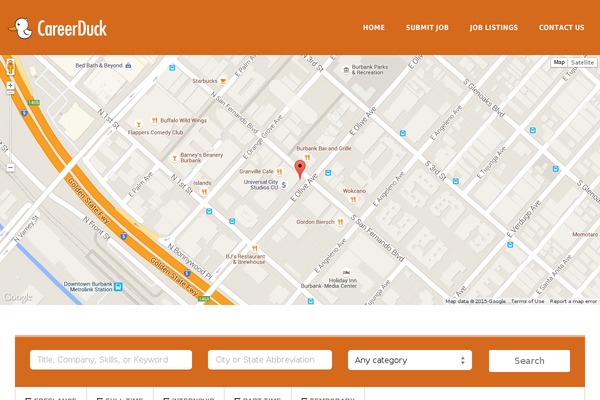Click the Burbank Parks & Recreation icon
The height and width of the screenshot is (400, 600).
(x=346, y=70)
